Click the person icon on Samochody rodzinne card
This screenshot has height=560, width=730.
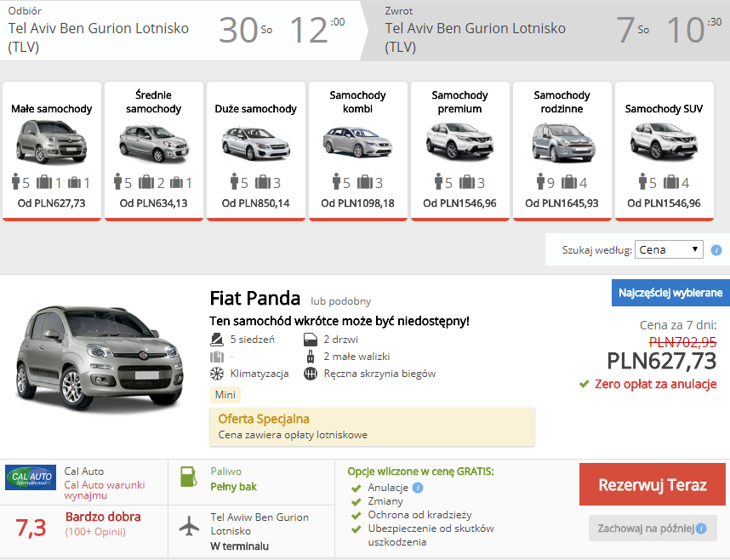540,181
